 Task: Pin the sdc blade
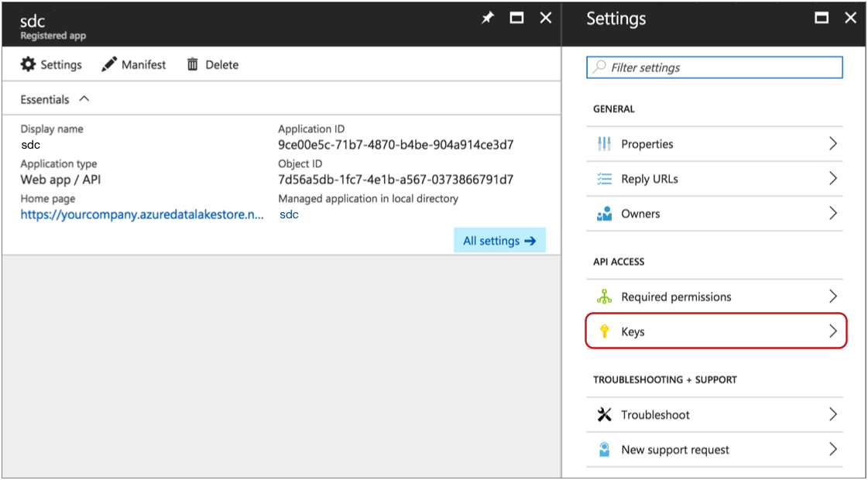(x=487, y=18)
